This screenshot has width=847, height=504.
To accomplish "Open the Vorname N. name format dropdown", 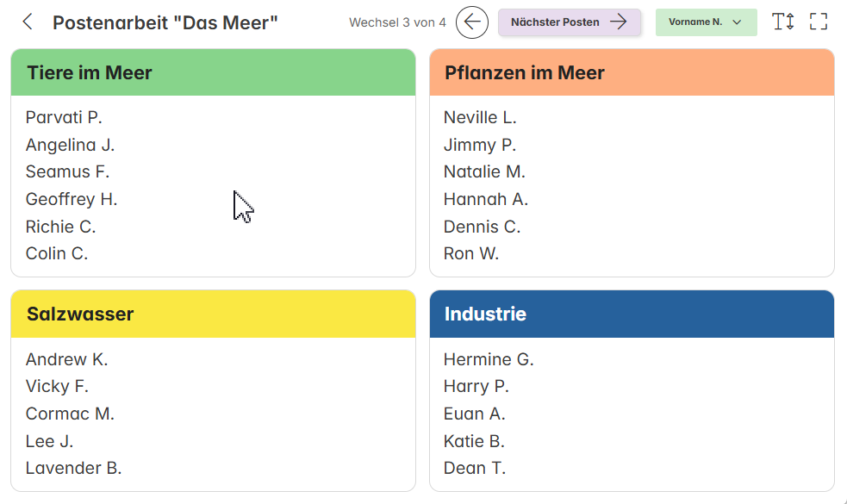I will [x=706, y=22].
